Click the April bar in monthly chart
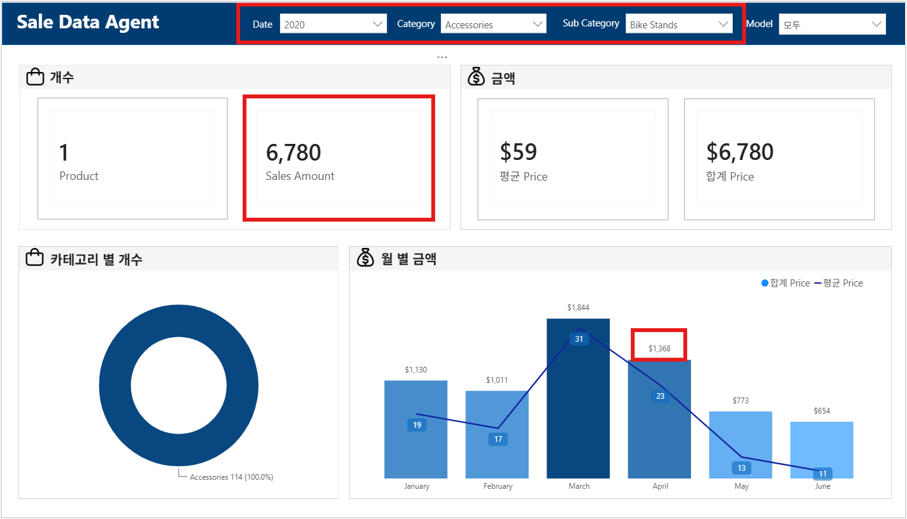The height and width of the screenshot is (519, 907). [x=659, y=419]
